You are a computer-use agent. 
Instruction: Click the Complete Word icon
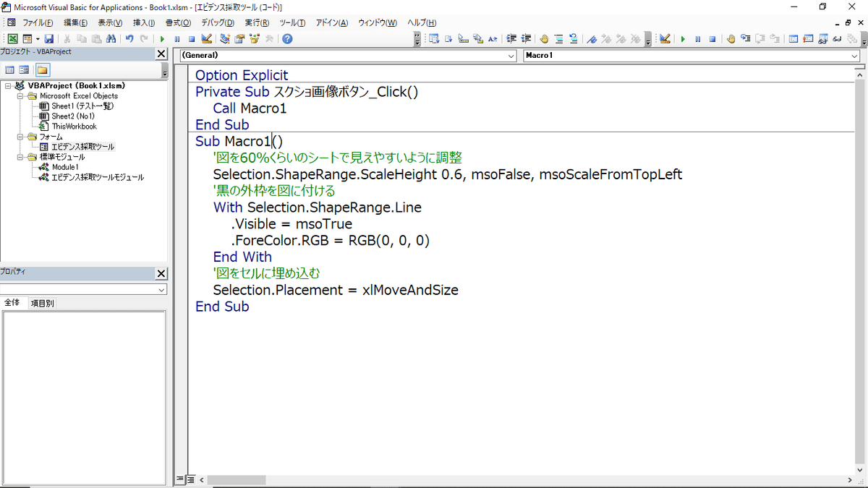(x=493, y=39)
